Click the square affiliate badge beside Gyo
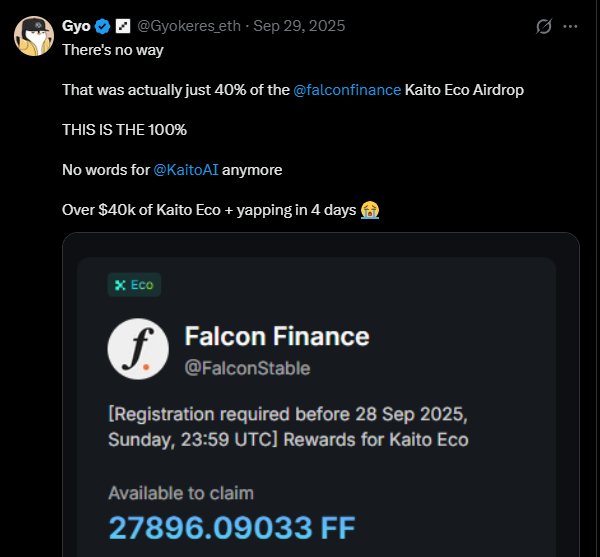 tap(122, 26)
